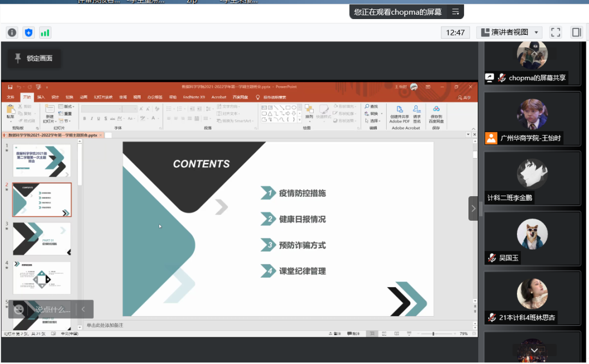Open the 演讲者视图 dropdown
This screenshot has height=364, width=589.
[509, 33]
